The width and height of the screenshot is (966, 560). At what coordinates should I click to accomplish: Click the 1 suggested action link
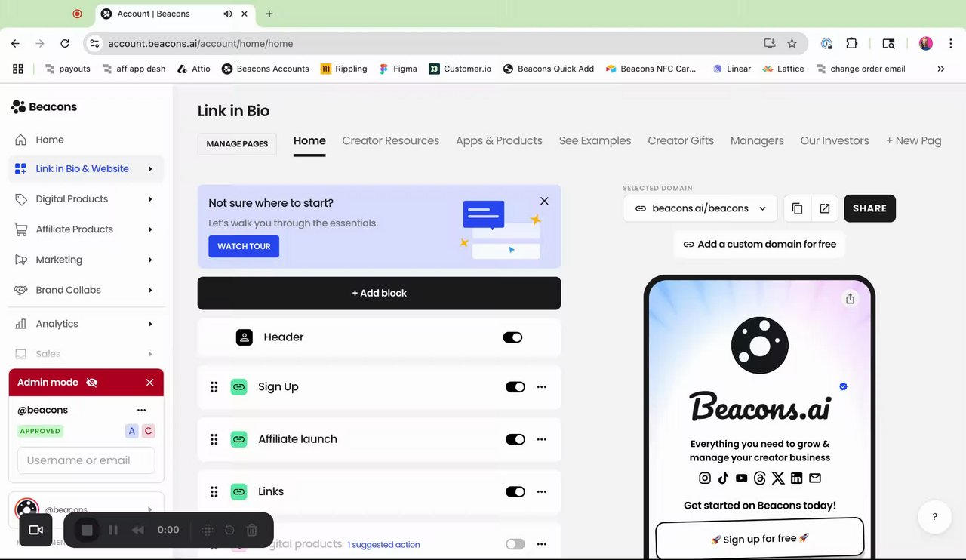(x=383, y=545)
